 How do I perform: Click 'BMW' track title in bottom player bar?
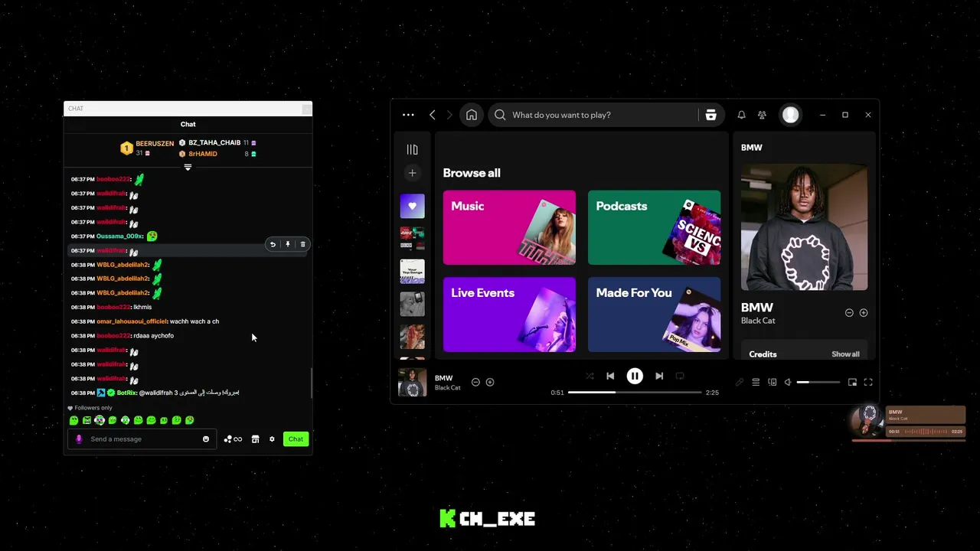443,378
